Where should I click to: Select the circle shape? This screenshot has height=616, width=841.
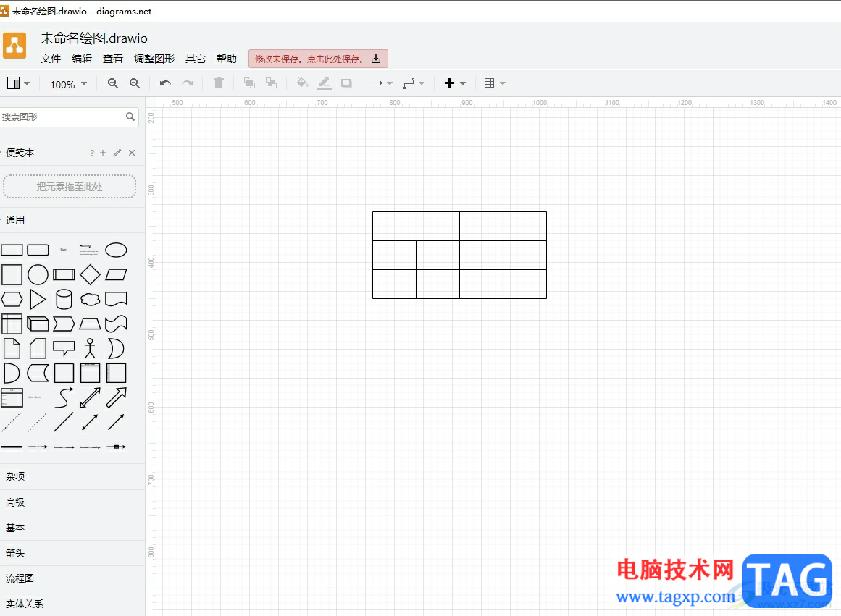coord(38,274)
